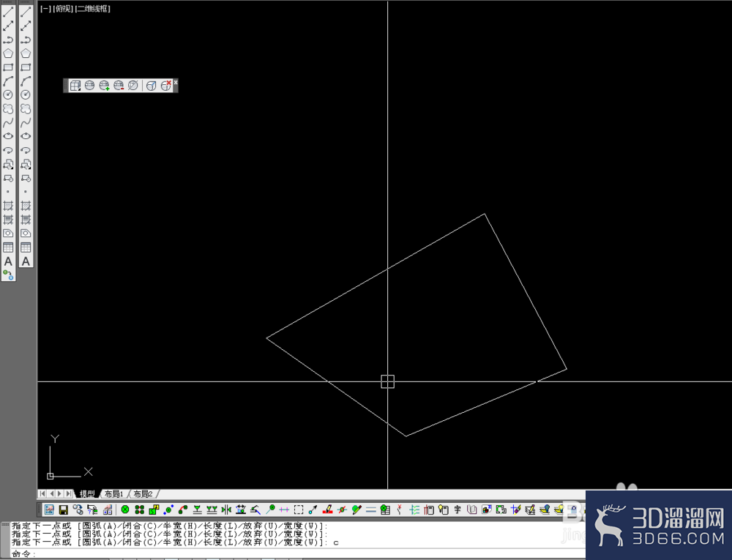
Task: Select the Point tool in the left Draw toolbar
Action: pyautogui.click(x=8, y=192)
